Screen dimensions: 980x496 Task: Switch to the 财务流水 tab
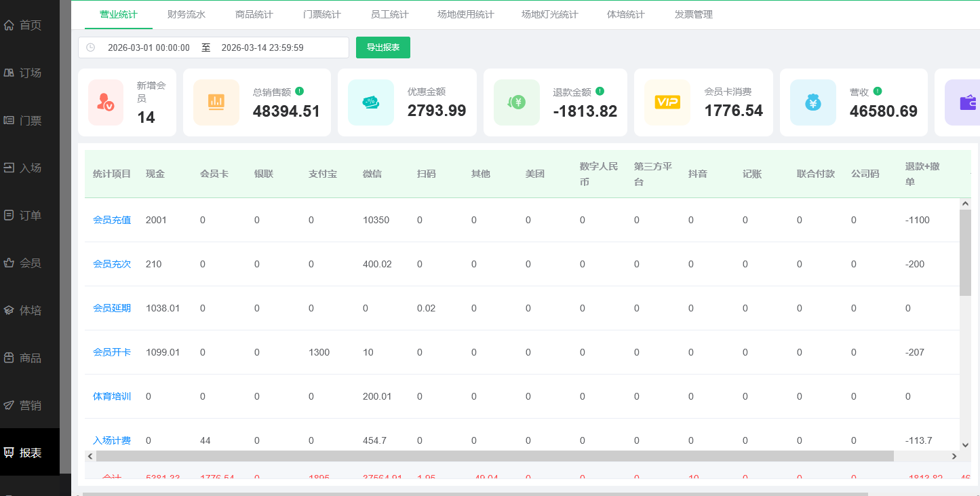(x=187, y=14)
